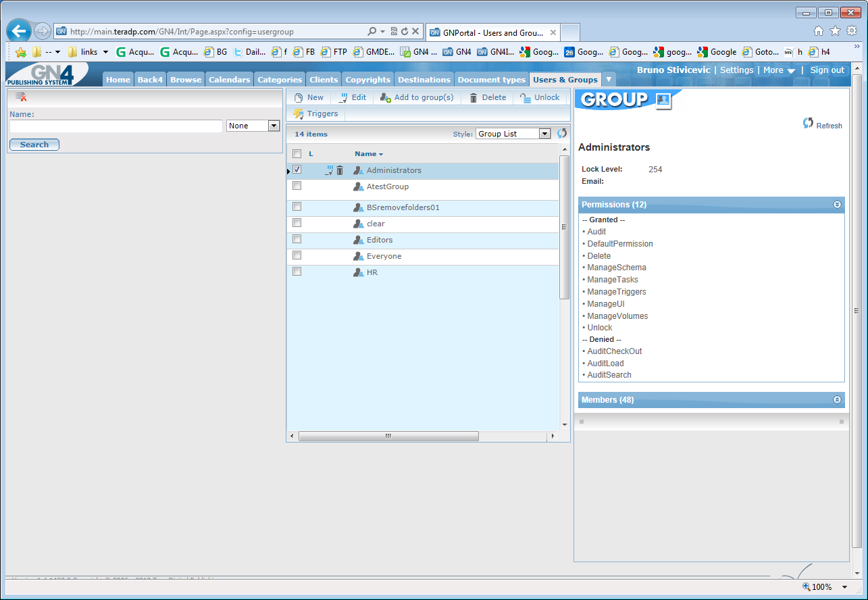Open the Style Group List dropdown

click(513, 134)
